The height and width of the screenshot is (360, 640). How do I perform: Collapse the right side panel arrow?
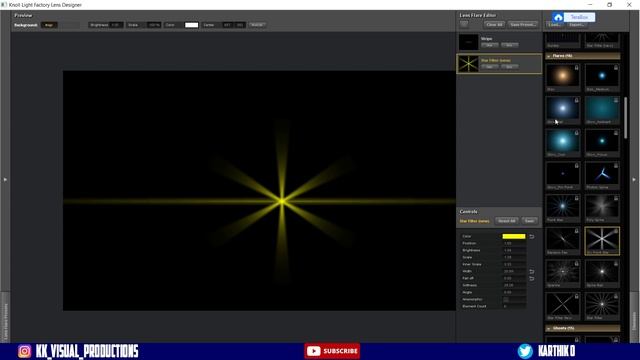(x=634, y=179)
